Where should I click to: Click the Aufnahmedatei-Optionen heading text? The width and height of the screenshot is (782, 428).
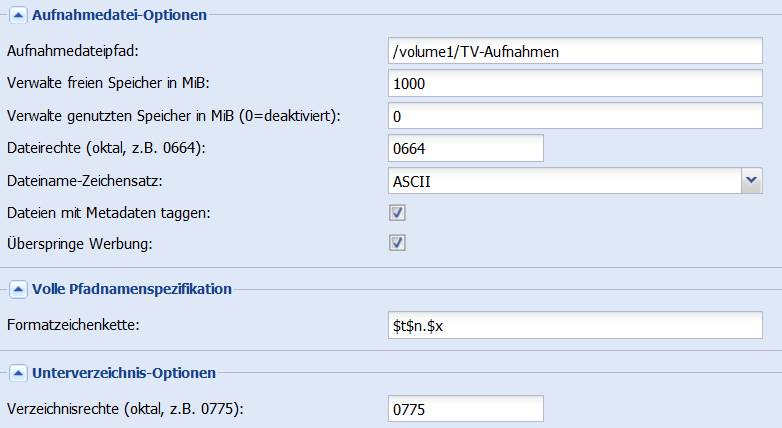(x=119, y=15)
